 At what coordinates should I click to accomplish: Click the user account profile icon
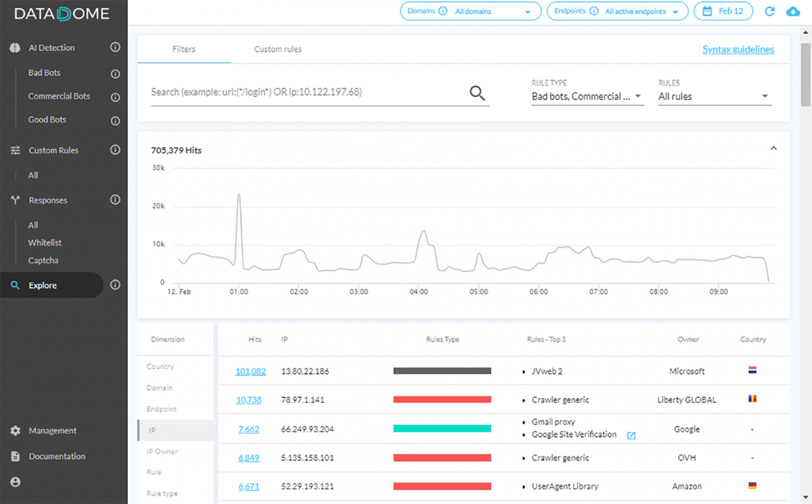tap(15, 482)
